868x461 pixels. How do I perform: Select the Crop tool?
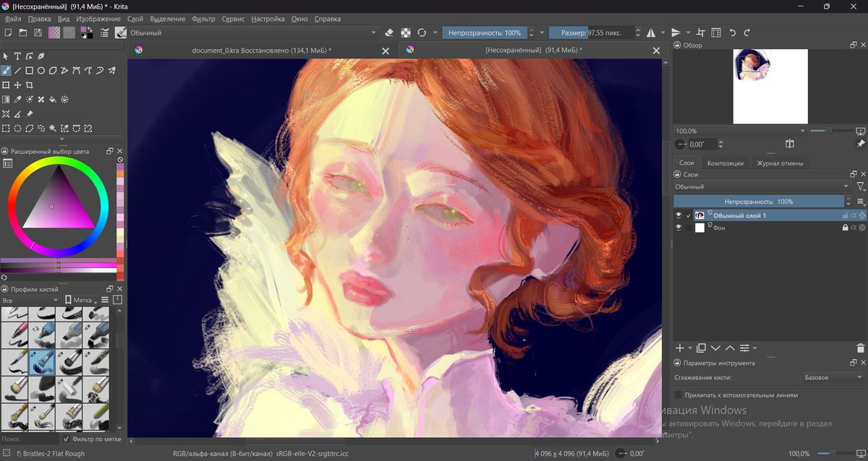click(x=30, y=85)
